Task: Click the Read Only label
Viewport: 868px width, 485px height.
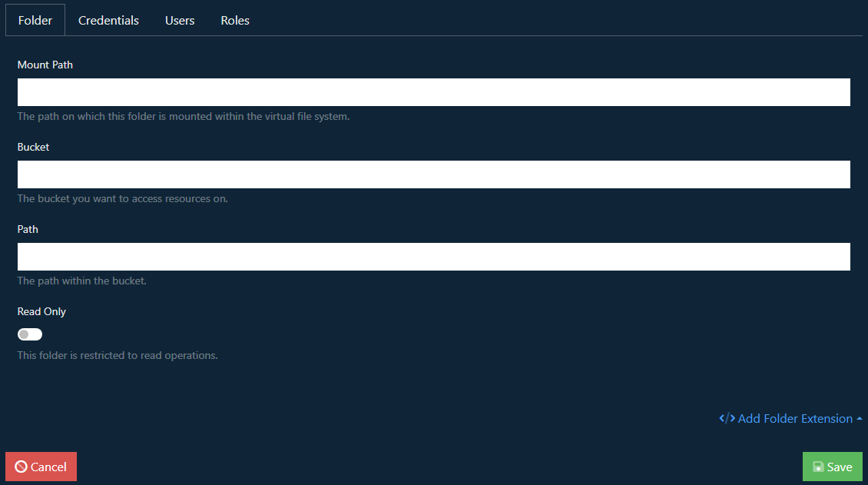Action: [41, 312]
